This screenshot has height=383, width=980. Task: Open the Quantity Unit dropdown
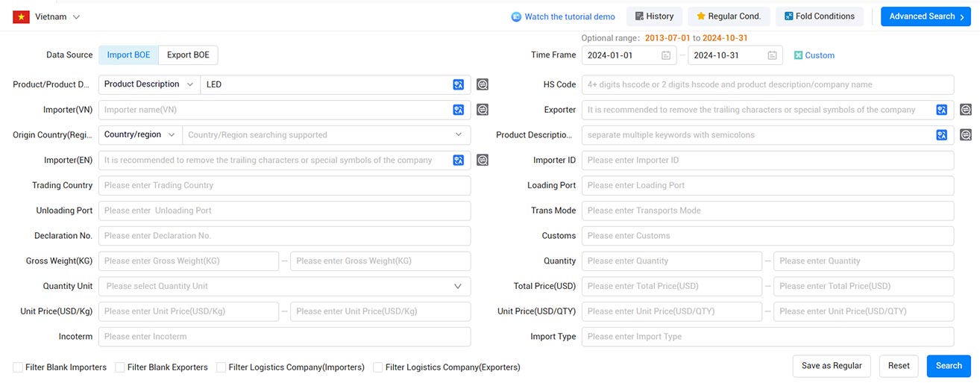pos(284,286)
